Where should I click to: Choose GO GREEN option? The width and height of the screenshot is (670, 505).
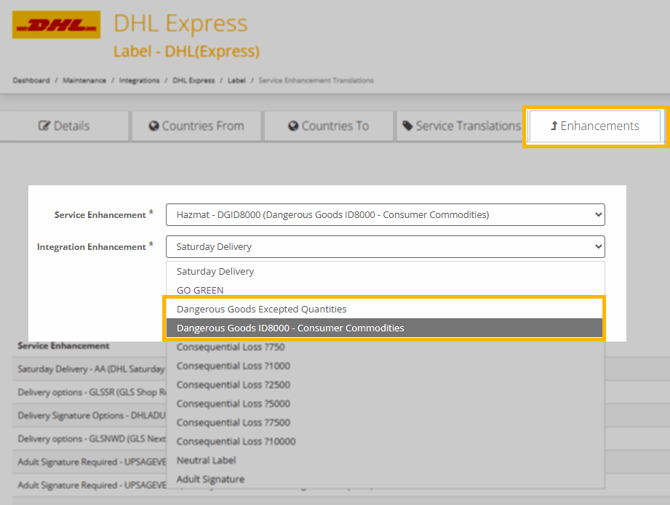[x=385, y=290]
